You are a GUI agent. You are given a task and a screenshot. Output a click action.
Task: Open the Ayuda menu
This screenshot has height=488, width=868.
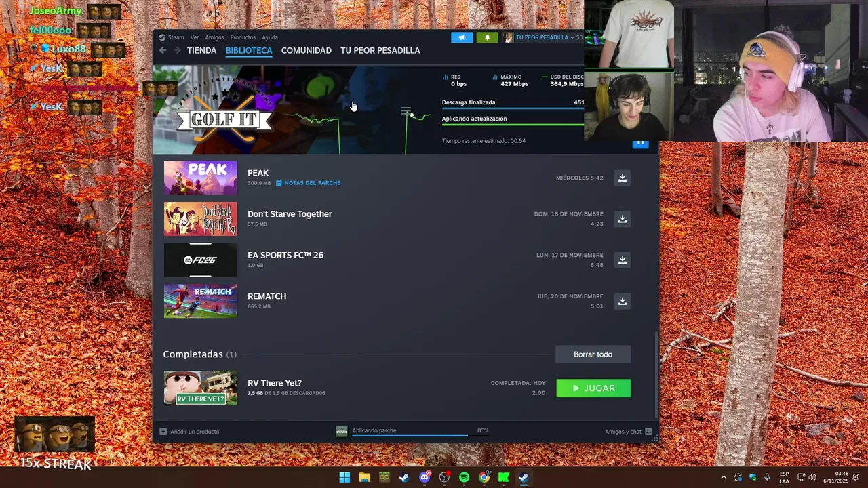[x=270, y=37]
